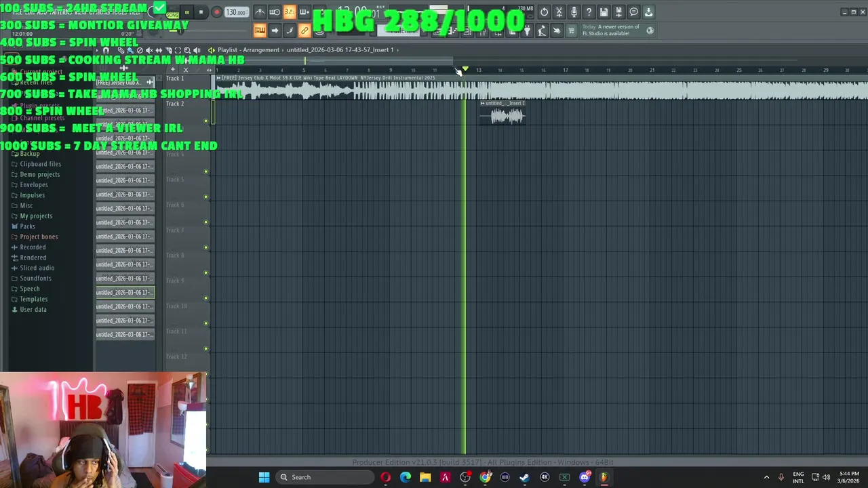Open help via the question mark icon
This screenshot has height=488, width=868.
point(589,12)
